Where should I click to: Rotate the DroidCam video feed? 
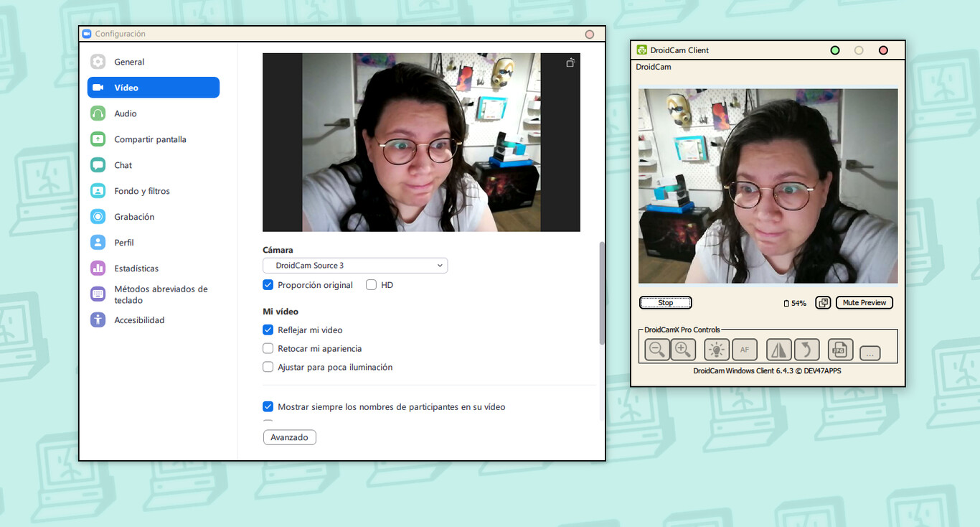pyautogui.click(x=806, y=350)
